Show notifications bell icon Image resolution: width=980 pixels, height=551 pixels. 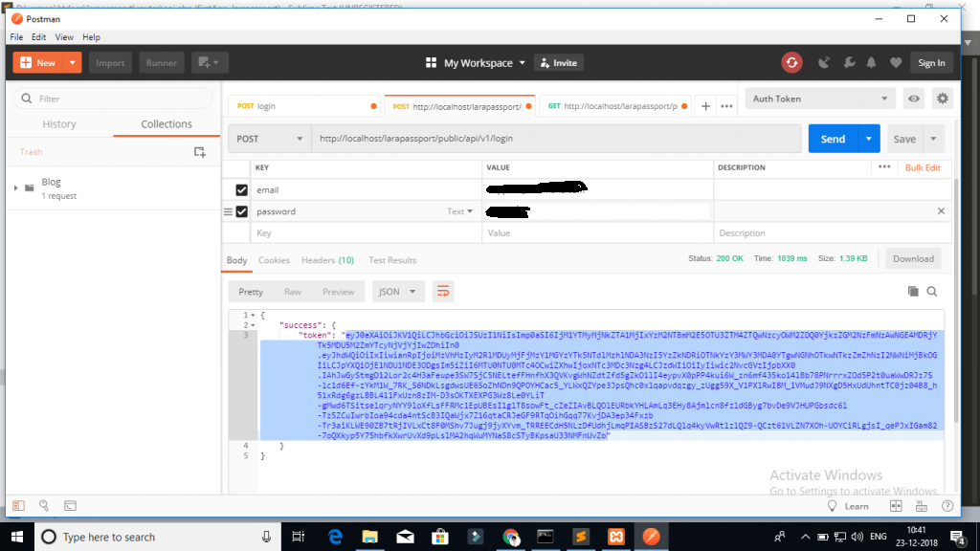[x=871, y=62]
